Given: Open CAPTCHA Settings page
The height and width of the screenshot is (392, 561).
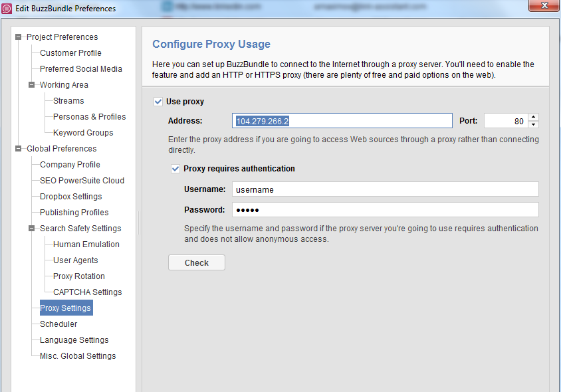Looking at the screenshot, I should pyautogui.click(x=87, y=292).
